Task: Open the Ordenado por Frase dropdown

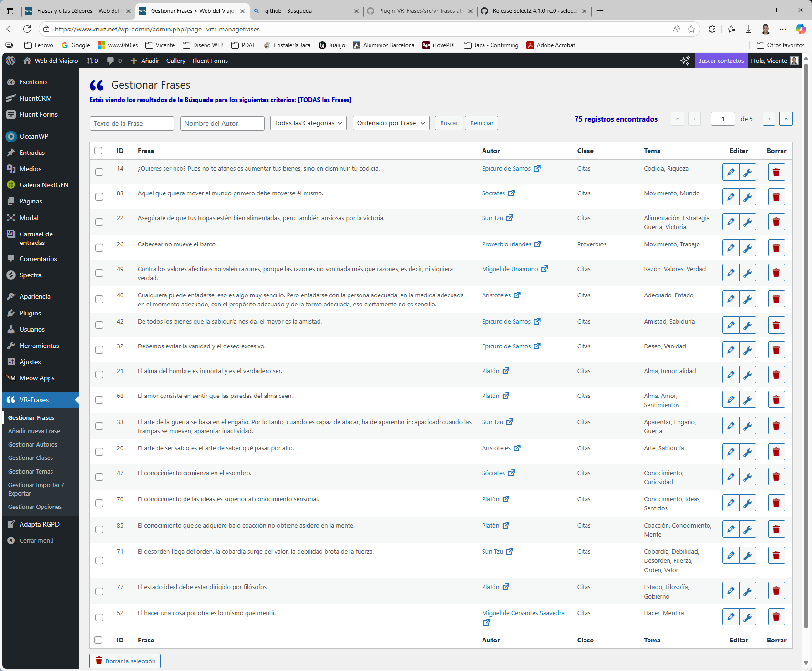Action: point(391,123)
